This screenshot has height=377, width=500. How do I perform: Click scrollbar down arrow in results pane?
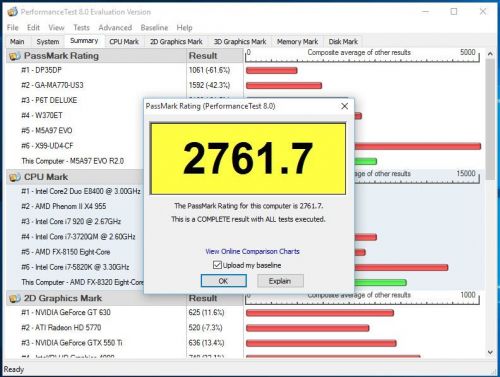click(x=490, y=352)
